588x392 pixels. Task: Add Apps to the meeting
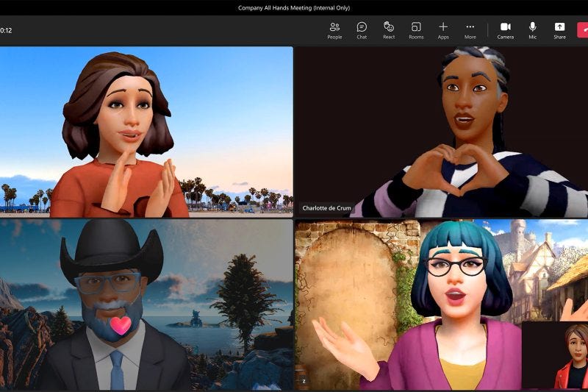443,30
